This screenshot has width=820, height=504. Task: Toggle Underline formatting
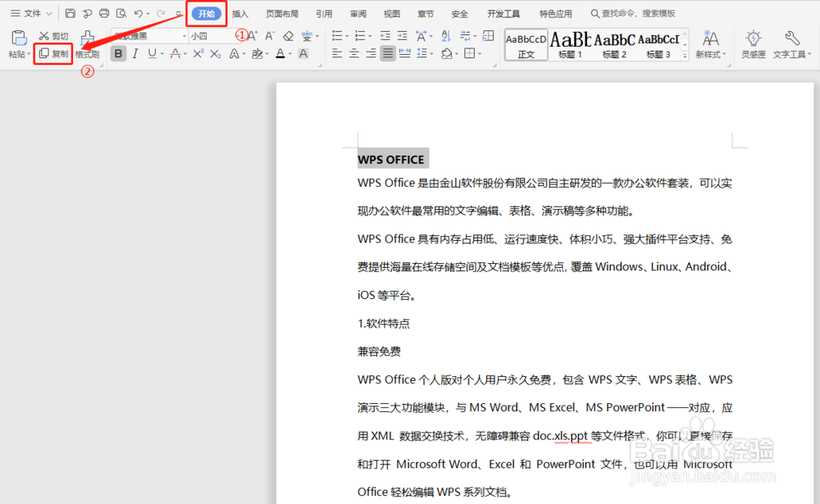click(152, 54)
